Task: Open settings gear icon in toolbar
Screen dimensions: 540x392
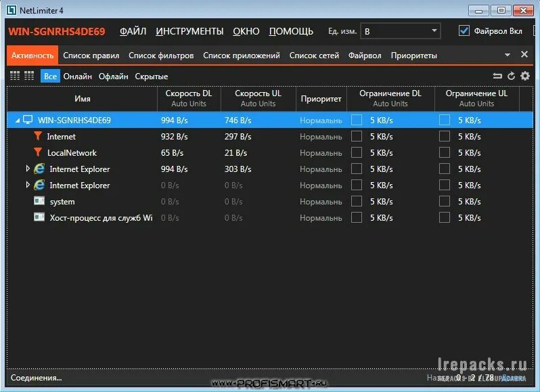Action: point(525,76)
